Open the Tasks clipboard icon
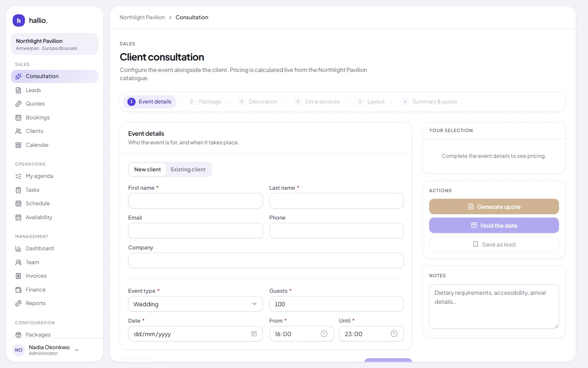The height and width of the screenshot is (368, 588). tap(18, 190)
